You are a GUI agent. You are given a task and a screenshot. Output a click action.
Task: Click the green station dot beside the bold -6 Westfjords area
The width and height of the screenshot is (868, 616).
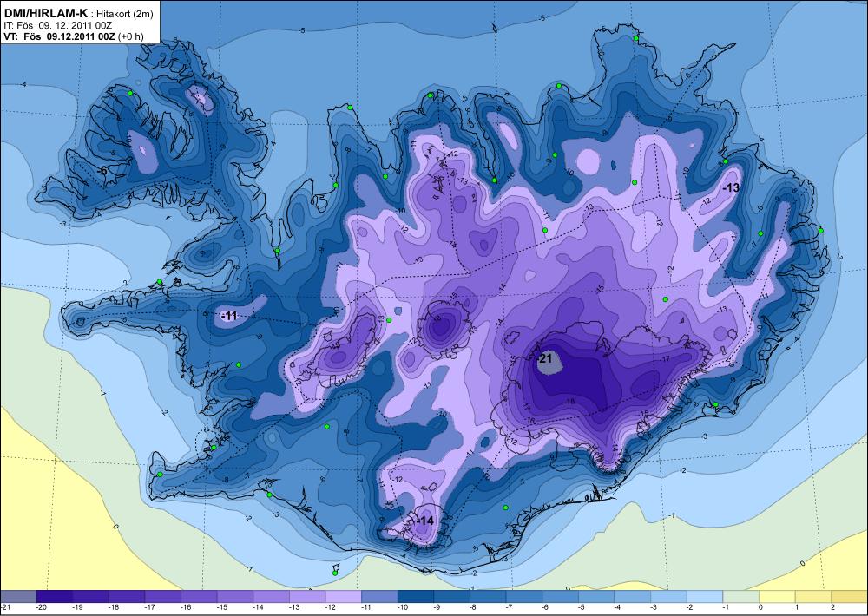[131, 93]
